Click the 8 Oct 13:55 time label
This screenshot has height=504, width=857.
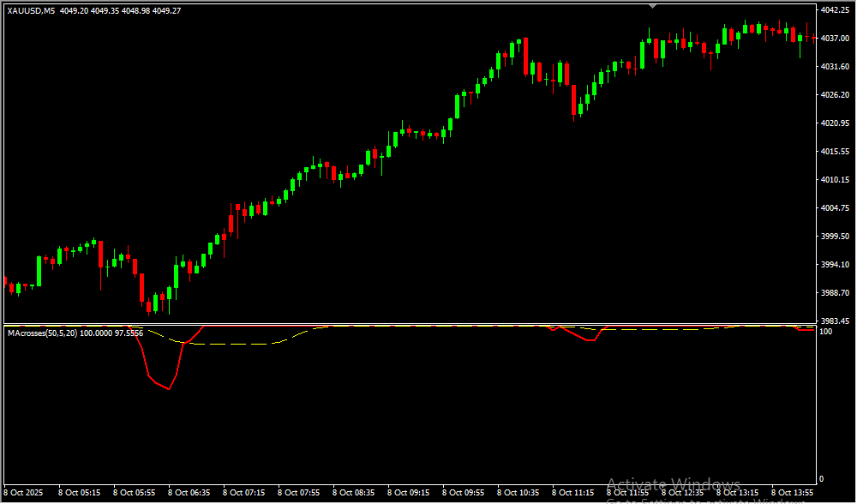click(792, 493)
